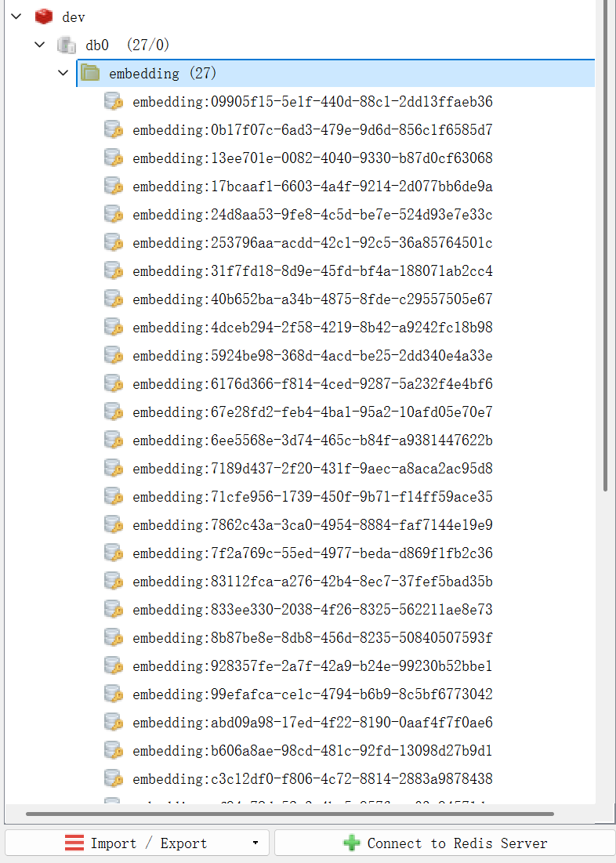The width and height of the screenshot is (616, 863).
Task: Open Import / Export dropdown arrow
Action: [x=255, y=843]
